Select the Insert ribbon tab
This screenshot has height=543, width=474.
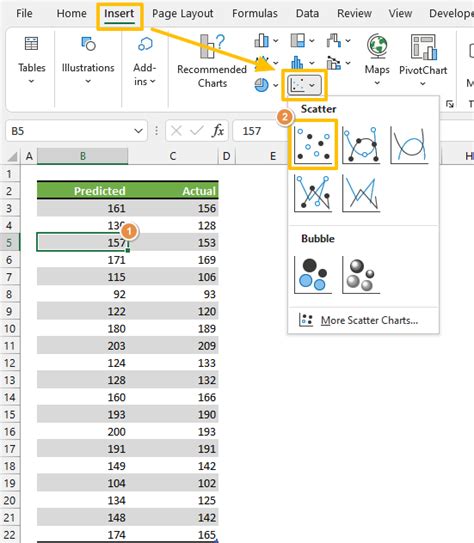pyautogui.click(x=119, y=14)
